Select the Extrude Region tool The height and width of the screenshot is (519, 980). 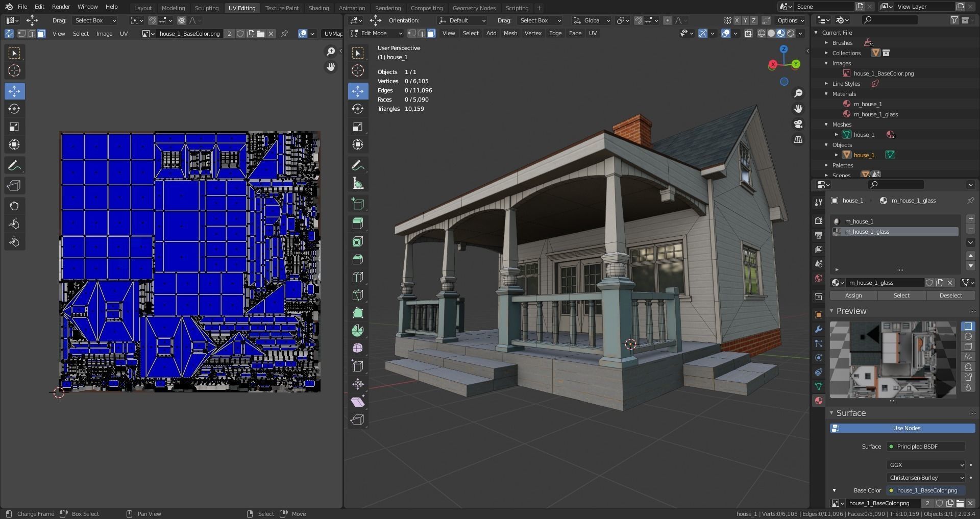358,224
